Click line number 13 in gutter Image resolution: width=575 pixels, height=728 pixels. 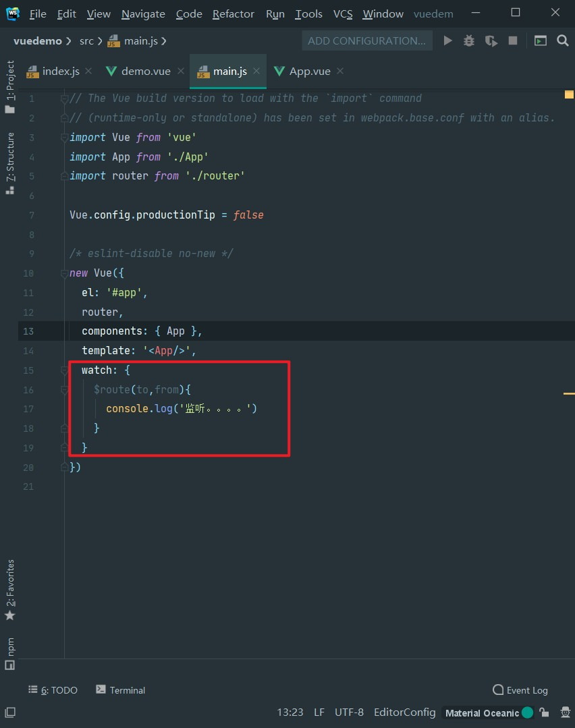click(x=28, y=331)
